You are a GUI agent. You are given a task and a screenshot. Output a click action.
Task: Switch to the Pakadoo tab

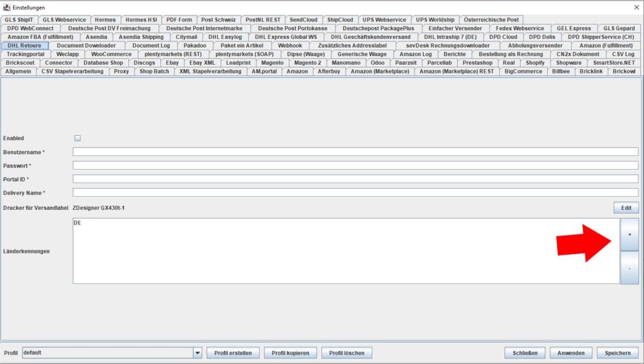[x=195, y=45]
